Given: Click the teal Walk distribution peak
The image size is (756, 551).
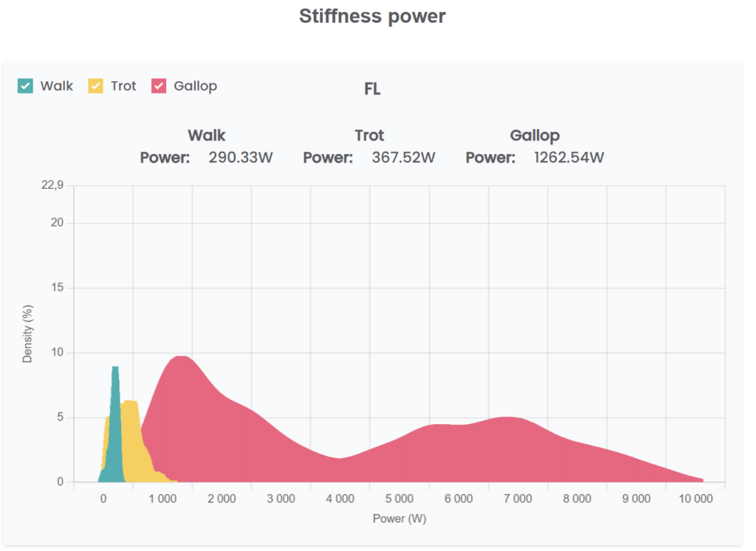Looking at the screenshot, I should click(x=114, y=376).
